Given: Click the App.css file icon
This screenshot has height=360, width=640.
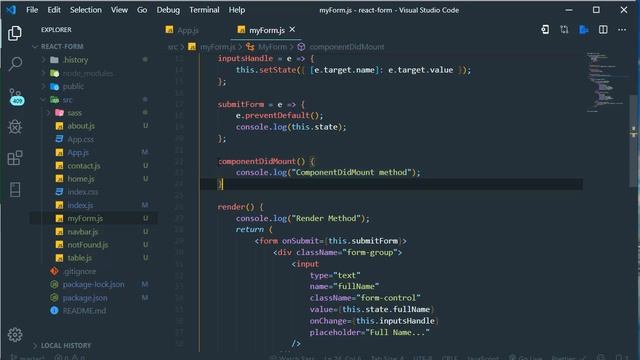Looking at the screenshot, I should 59,139.
